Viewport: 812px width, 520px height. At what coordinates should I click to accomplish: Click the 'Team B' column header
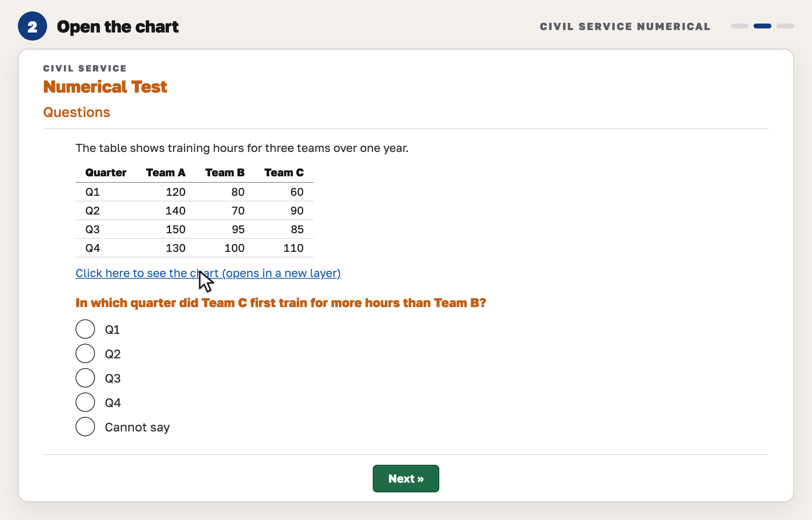(225, 173)
